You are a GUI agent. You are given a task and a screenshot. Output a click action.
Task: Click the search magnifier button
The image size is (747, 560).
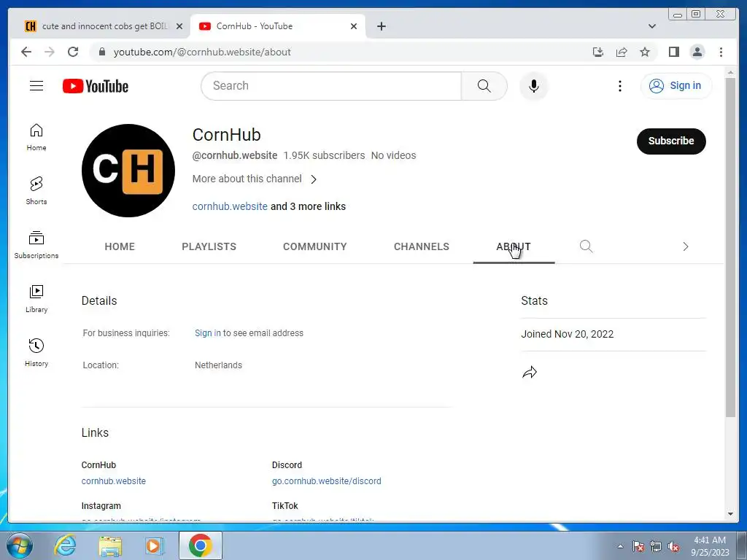[484, 86]
